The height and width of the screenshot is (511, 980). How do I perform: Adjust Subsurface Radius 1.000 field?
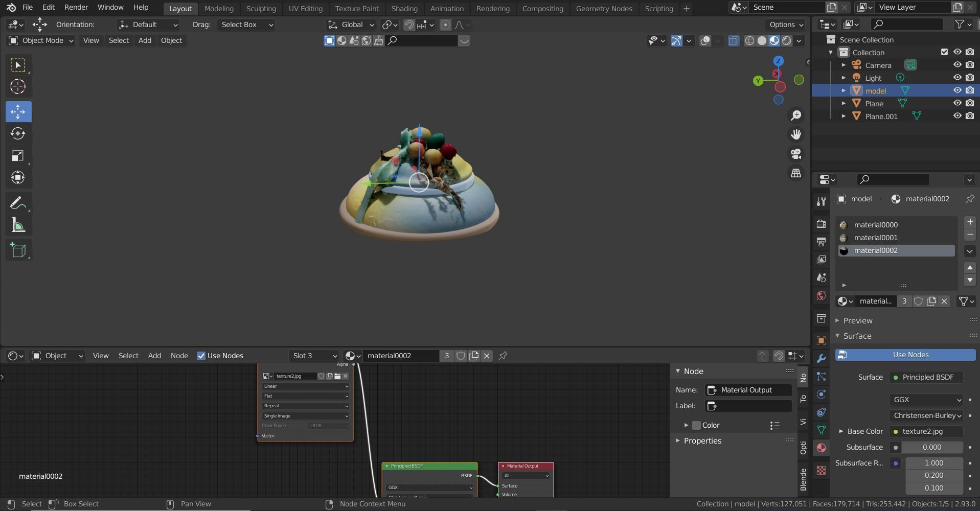(935, 463)
